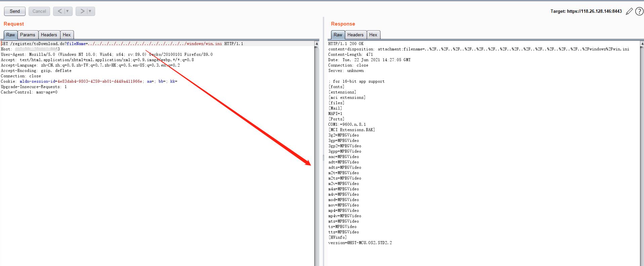Click the version=@HST-MCU.OS2.STD2.2 line

pyautogui.click(x=360, y=243)
